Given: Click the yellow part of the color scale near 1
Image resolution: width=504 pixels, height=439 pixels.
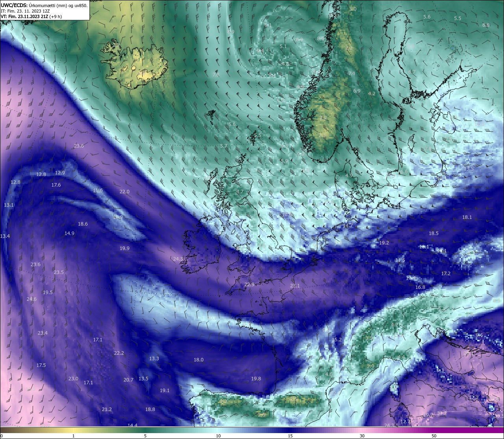Looking at the screenshot, I should [74, 430].
